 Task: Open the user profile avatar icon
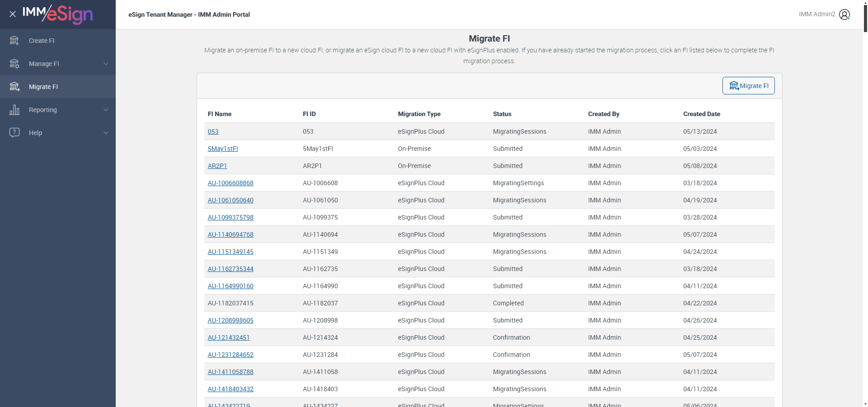[x=844, y=14]
